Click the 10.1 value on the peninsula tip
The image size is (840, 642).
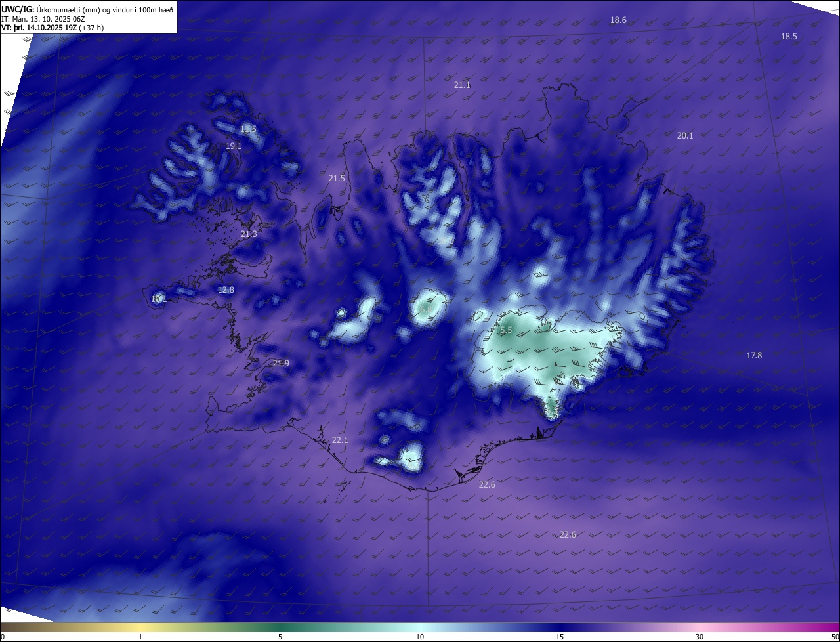tap(159, 299)
